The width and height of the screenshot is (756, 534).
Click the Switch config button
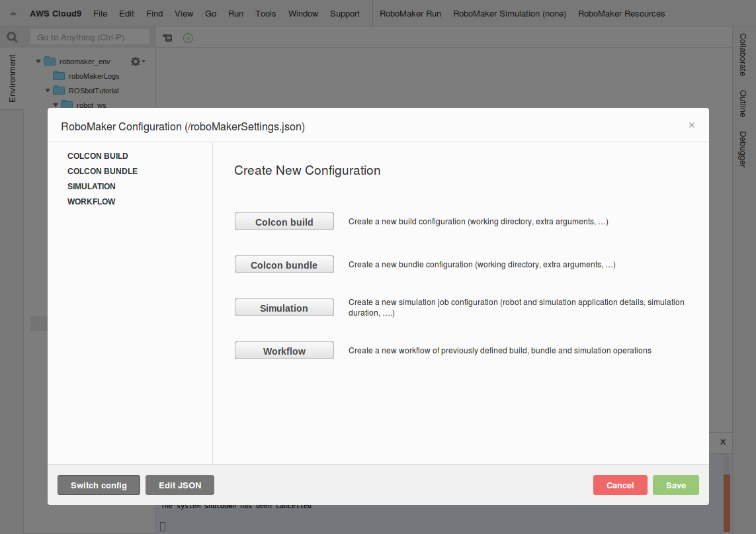pos(99,485)
